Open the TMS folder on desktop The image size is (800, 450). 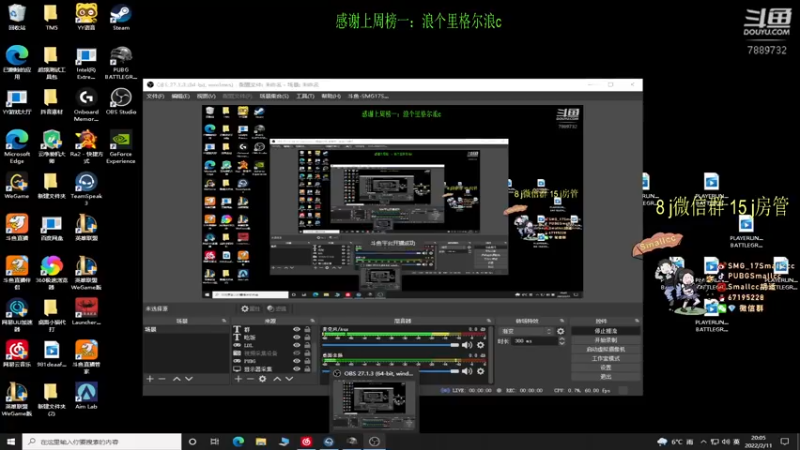click(x=51, y=17)
